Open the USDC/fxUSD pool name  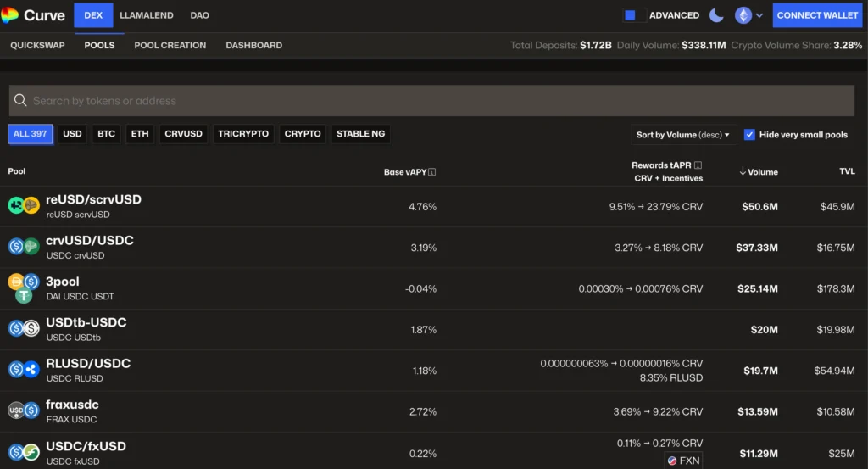[x=86, y=446]
